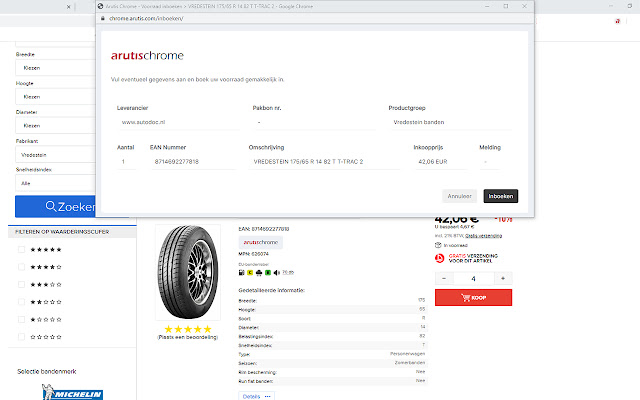
Task: Check the two-star rating filter
Action: tap(21, 302)
